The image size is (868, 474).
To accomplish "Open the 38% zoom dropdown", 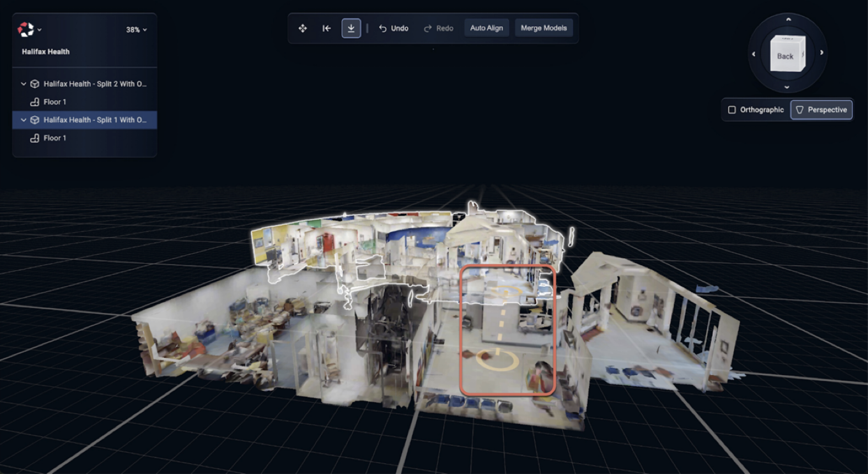I will (137, 30).
